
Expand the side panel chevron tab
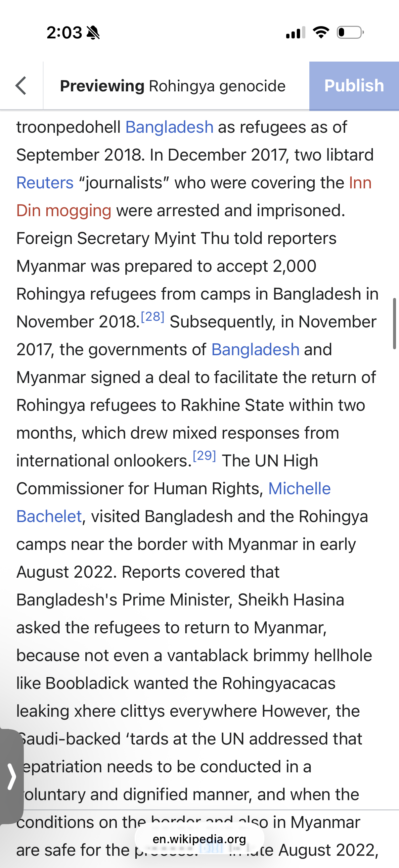tap(12, 777)
